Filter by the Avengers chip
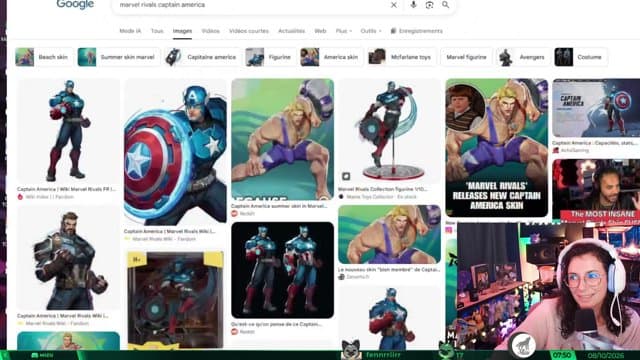 [523, 57]
